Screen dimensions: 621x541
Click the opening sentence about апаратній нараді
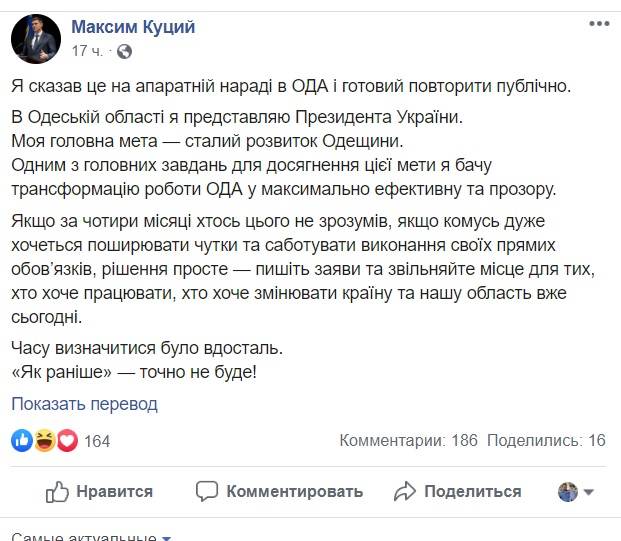291,86
